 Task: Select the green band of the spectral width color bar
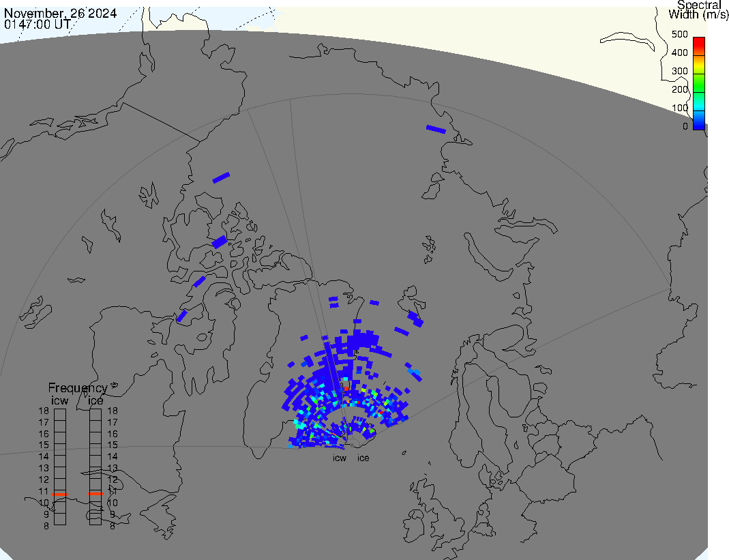click(x=699, y=83)
